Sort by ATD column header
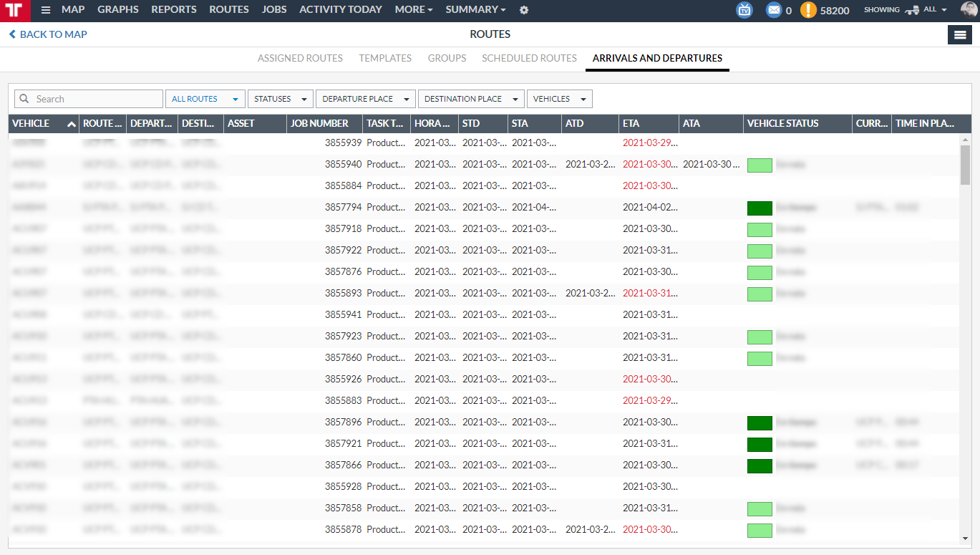980x555 pixels. pyautogui.click(x=590, y=123)
